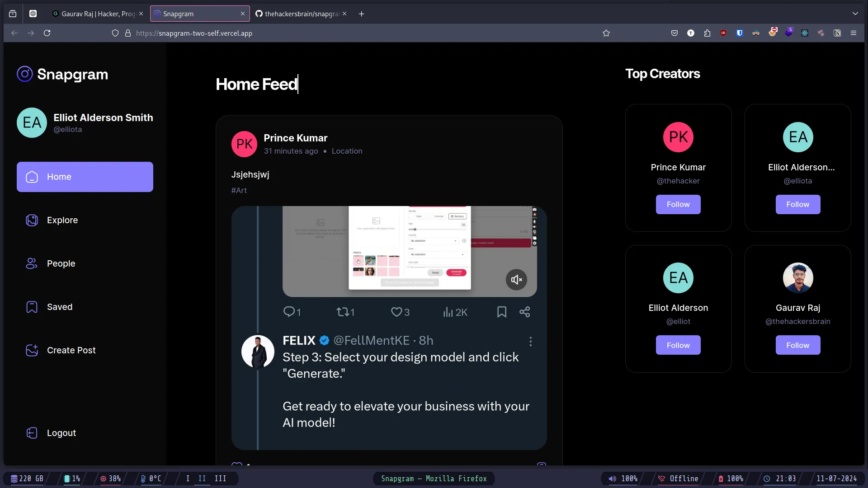The height and width of the screenshot is (488, 868).
Task: Open the browser tab list dropdown
Action: tap(856, 14)
